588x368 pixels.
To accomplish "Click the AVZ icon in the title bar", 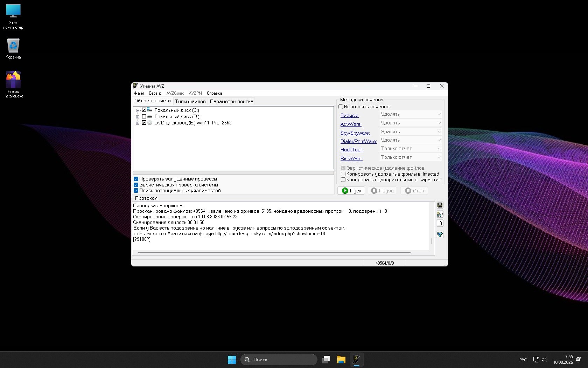I will pyautogui.click(x=135, y=86).
